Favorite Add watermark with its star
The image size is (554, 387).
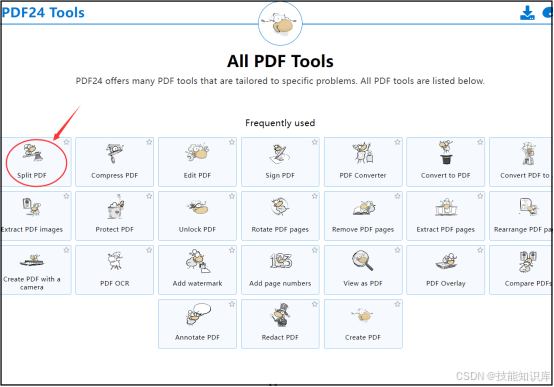(232, 250)
